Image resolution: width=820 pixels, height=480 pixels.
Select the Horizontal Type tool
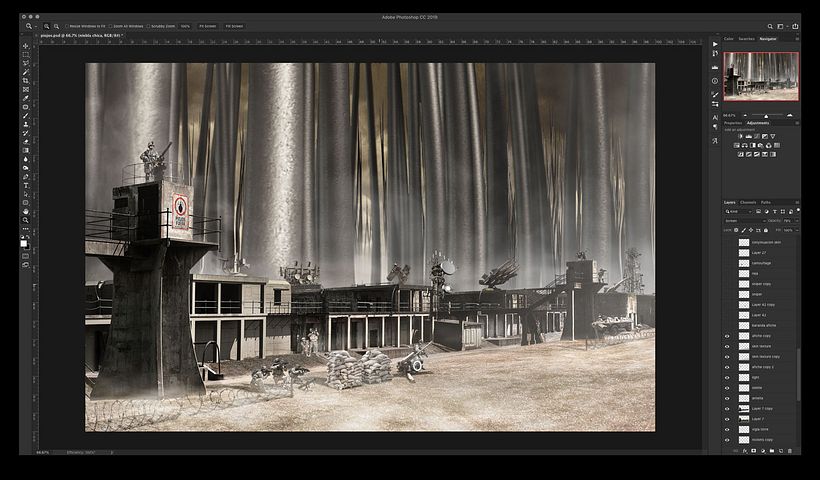[26, 186]
